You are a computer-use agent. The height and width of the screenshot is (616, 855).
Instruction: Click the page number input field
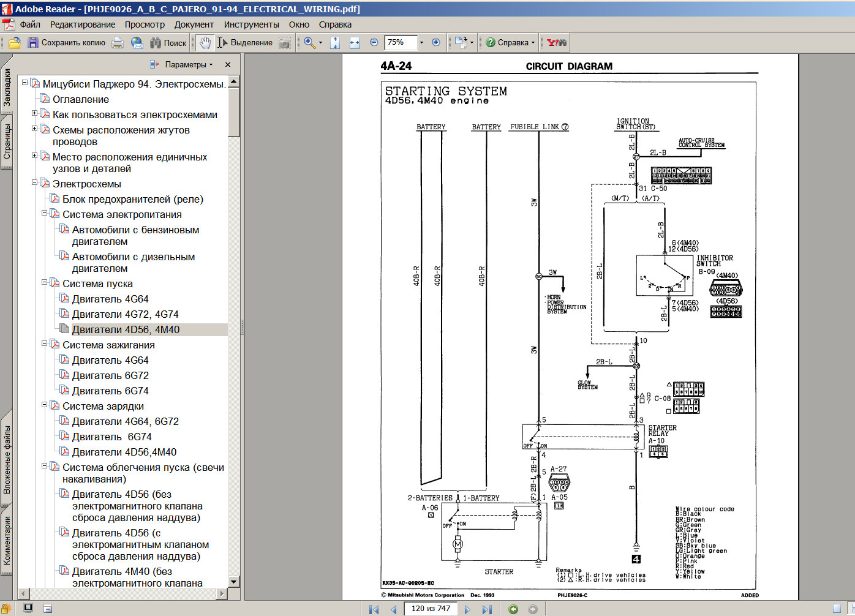(x=431, y=609)
